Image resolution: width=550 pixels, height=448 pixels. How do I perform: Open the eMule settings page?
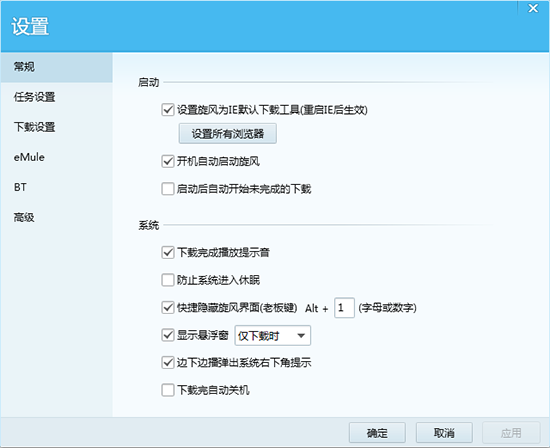[56, 157]
